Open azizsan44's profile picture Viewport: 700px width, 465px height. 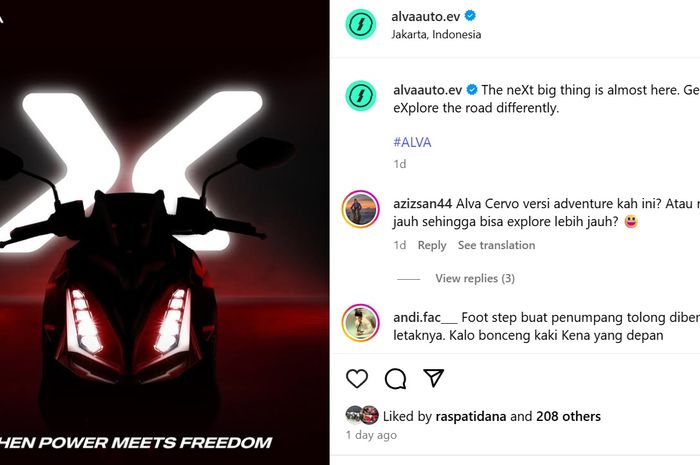(361, 209)
